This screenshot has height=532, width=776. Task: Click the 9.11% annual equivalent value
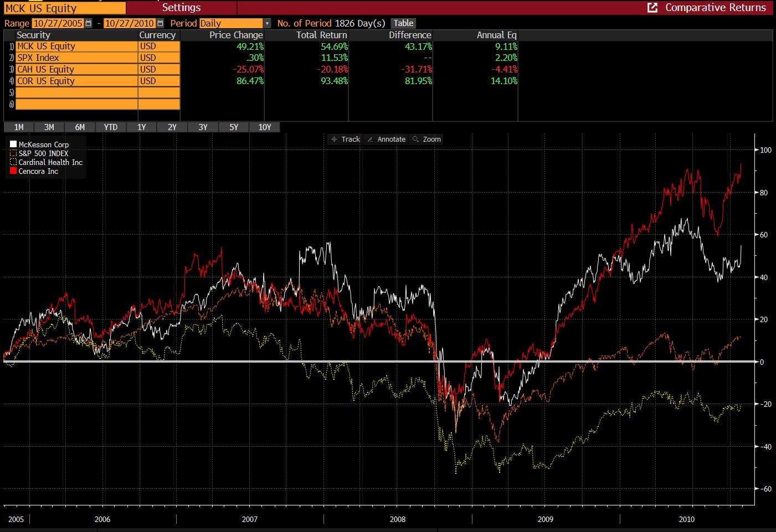(506, 47)
